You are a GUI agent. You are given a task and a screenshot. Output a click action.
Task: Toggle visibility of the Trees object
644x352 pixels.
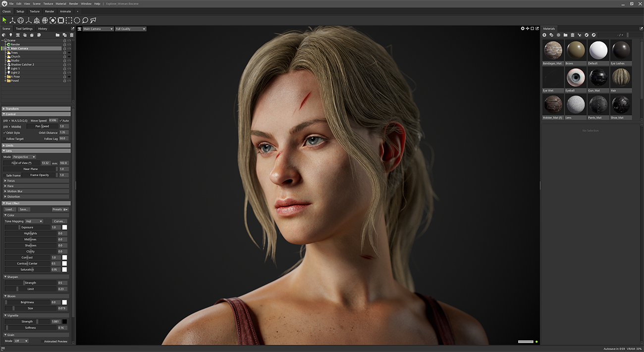pyautogui.click(x=69, y=52)
